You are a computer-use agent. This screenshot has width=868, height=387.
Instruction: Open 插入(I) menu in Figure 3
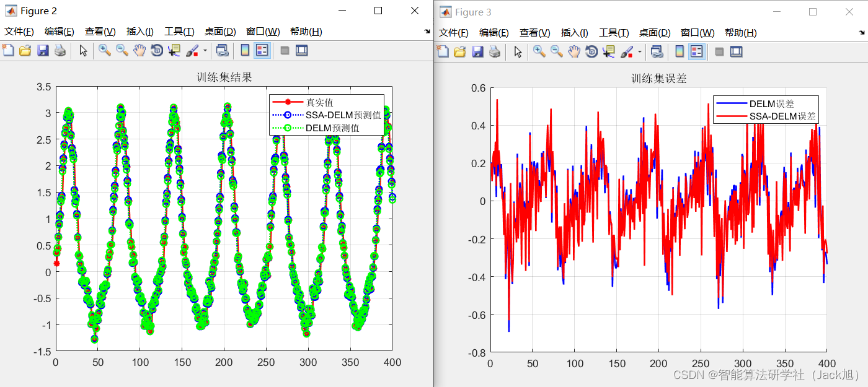(x=575, y=33)
